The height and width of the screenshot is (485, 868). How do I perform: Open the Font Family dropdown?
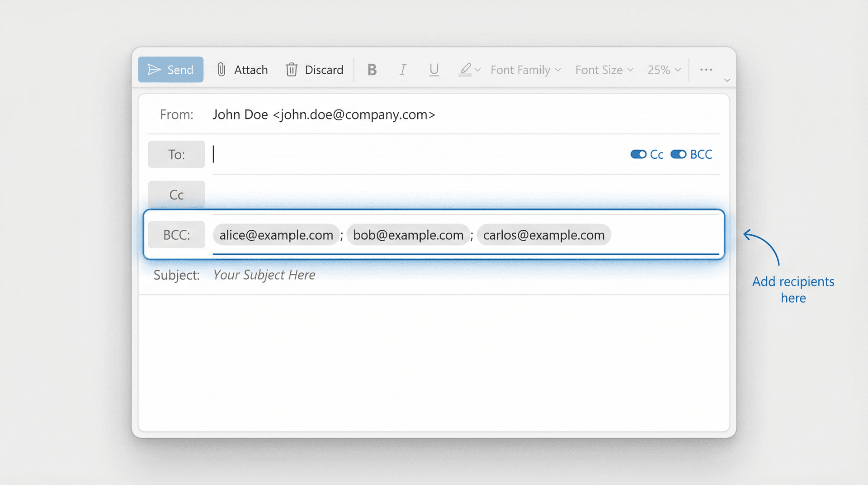point(525,70)
